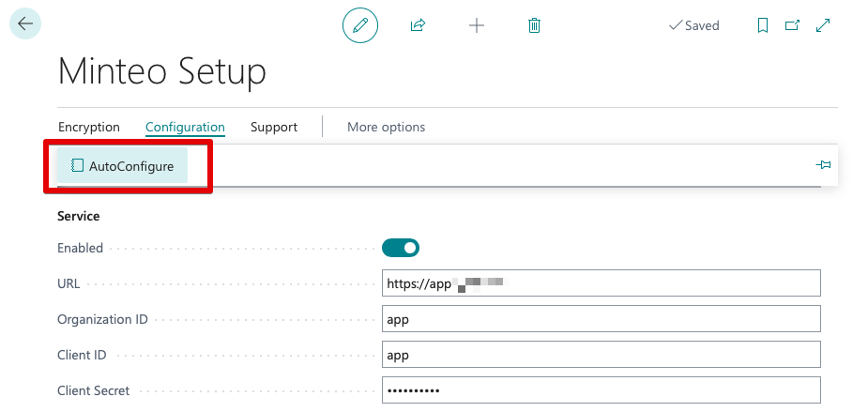Click the Organization ID label
The height and width of the screenshot is (412, 868).
(x=102, y=319)
